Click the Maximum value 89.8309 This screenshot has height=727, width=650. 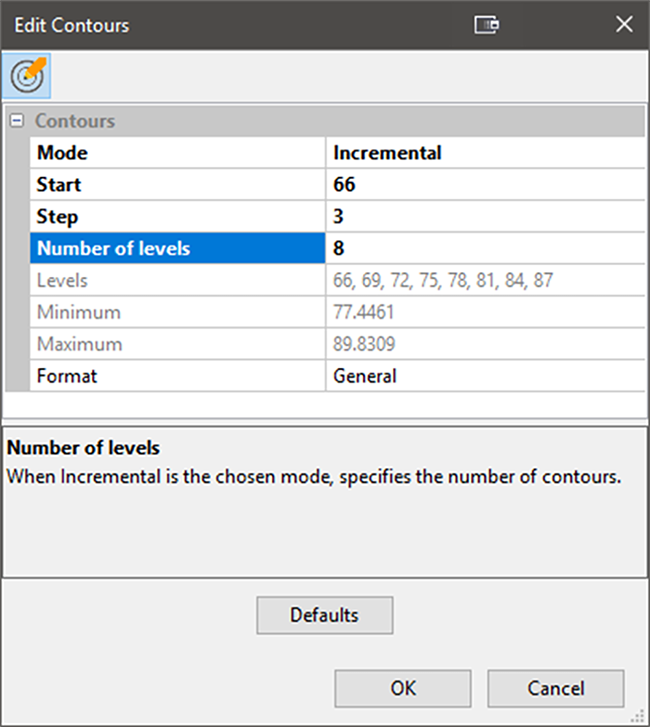pos(485,344)
